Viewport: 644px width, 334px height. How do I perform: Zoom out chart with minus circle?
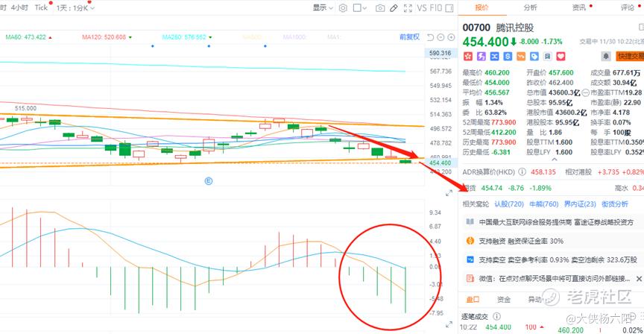(x=441, y=37)
